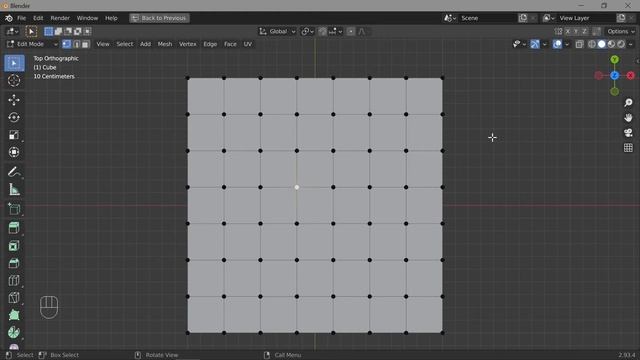Image resolution: width=640 pixels, height=360 pixels.
Task: Click the Zoom view magnifier icon
Action: click(x=628, y=102)
